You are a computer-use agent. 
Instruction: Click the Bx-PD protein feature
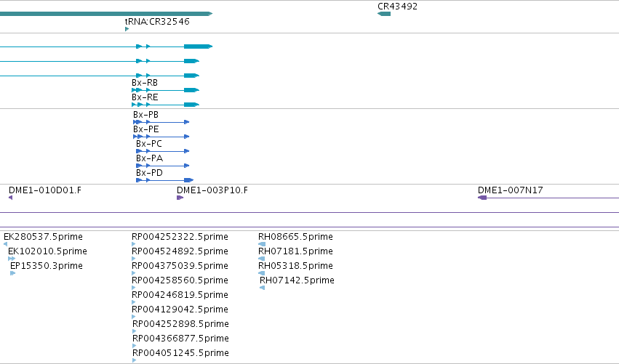pos(164,180)
